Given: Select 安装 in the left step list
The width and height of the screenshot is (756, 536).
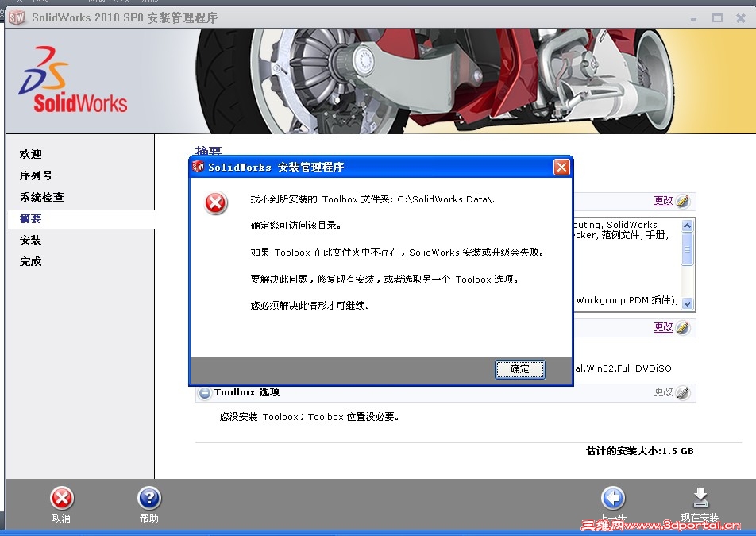Looking at the screenshot, I should point(31,240).
